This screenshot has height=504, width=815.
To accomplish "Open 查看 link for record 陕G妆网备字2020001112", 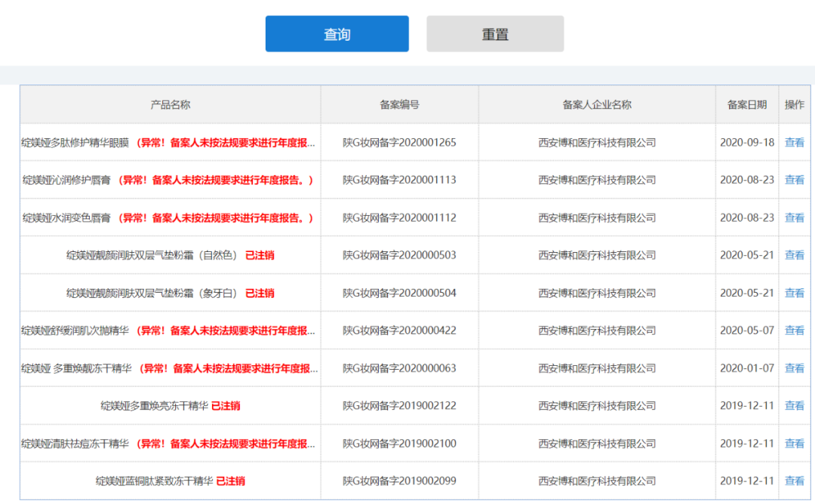I will point(794,218).
